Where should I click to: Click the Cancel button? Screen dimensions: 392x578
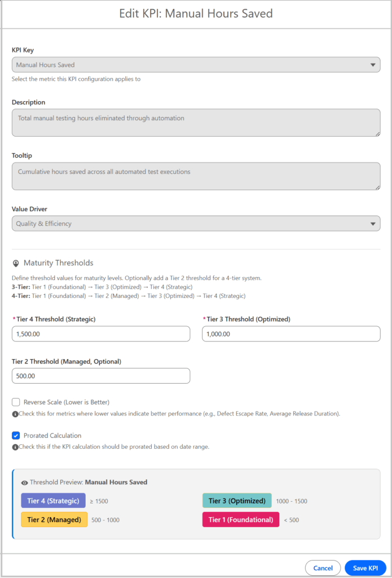(x=323, y=568)
